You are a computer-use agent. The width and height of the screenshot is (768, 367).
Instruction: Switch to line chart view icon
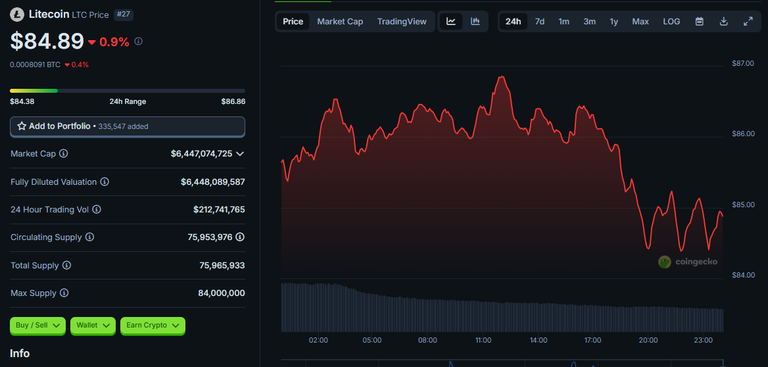[451, 22]
